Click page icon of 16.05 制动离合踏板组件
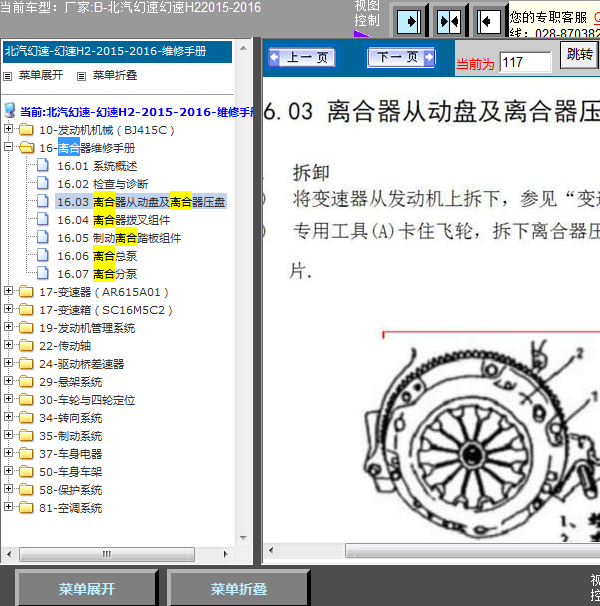 (x=43, y=237)
